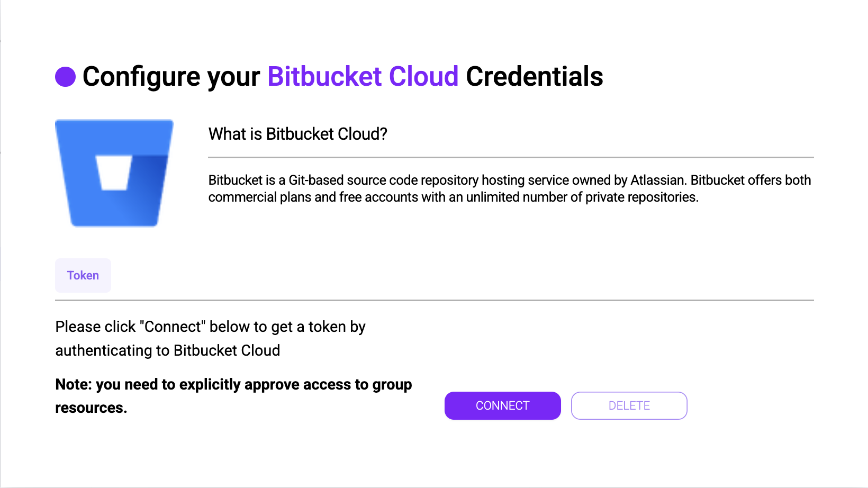Click the "authenticating to Bitbucket Cloud" text line
Screen dimensions: 868x488
coord(168,350)
